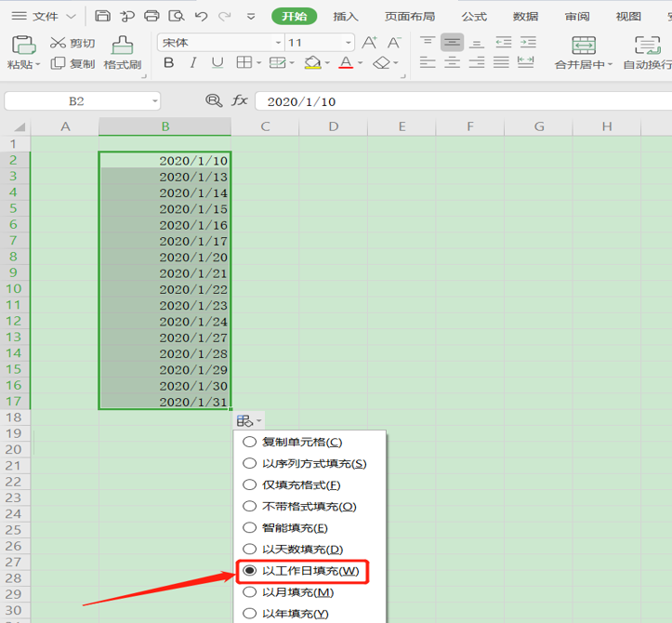672x623 pixels.
Task: Click the increase font size icon
Action: (x=369, y=43)
